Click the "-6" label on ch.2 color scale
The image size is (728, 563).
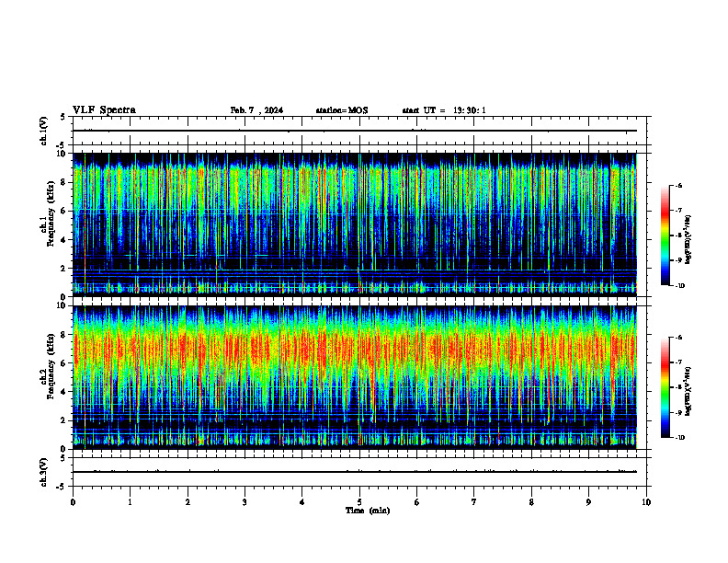(678, 338)
